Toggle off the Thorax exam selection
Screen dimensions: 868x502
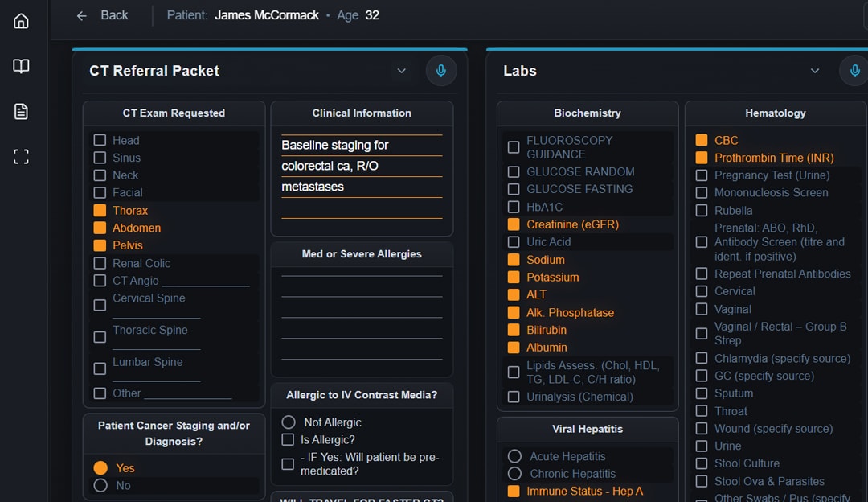100,210
